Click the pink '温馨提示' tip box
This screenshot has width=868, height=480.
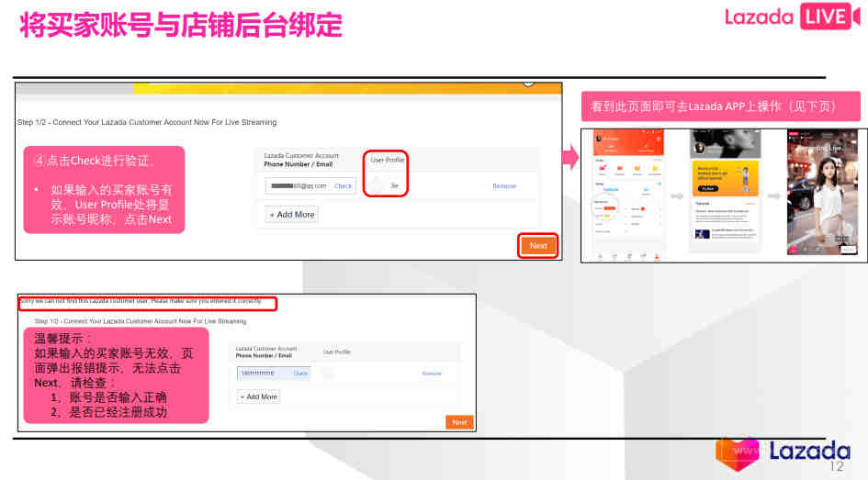[x=117, y=375]
